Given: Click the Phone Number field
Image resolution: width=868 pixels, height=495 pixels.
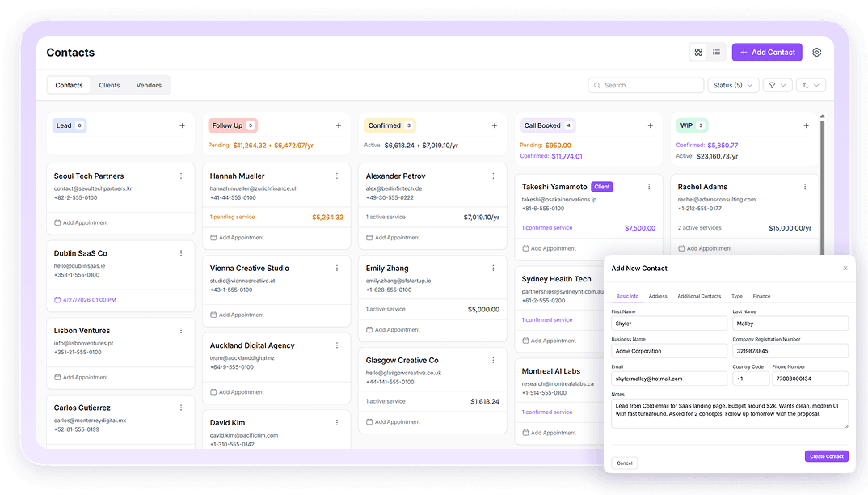Looking at the screenshot, I should click(x=810, y=379).
